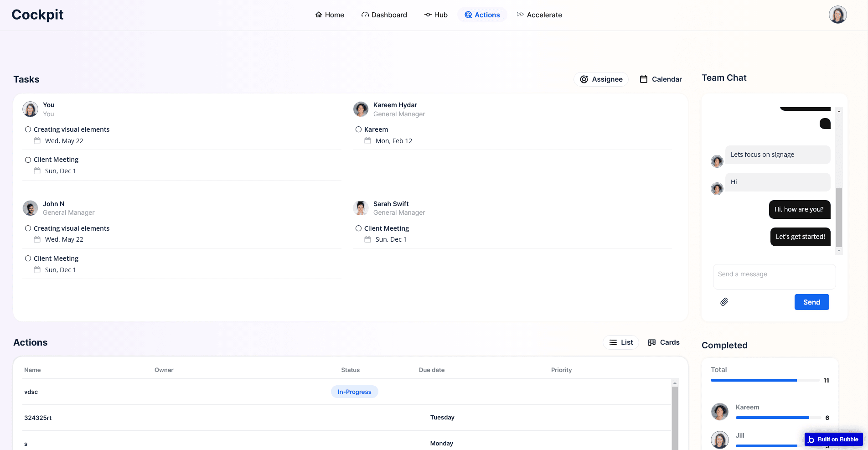Click the Cockpit logo
The height and width of the screenshot is (450, 868).
[37, 15]
